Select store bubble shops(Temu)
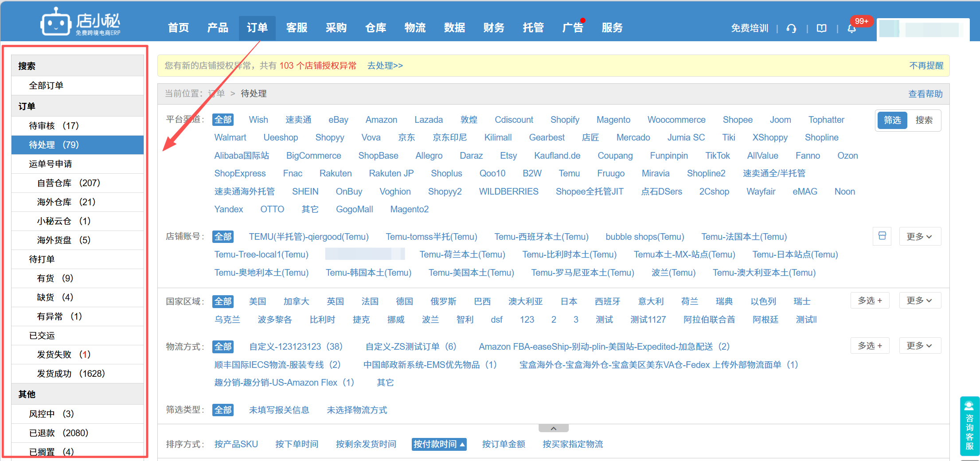Image resolution: width=980 pixels, height=461 pixels. [645, 237]
